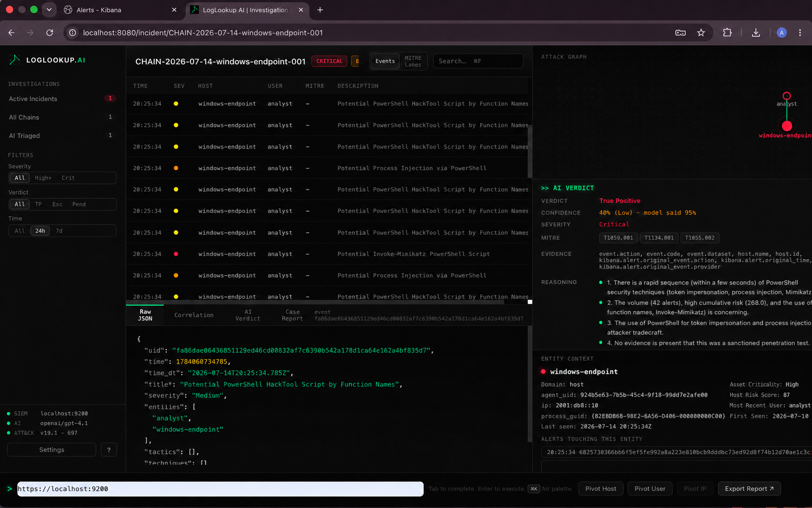Open the Raw JSON tab
The width and height of the screenshot is (812, 508).
click(x=145, y=315)
